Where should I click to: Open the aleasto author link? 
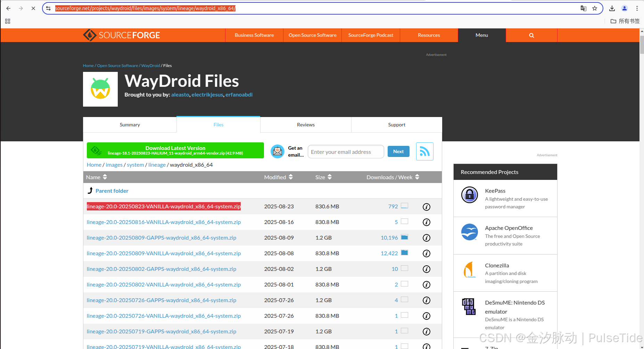point(180,95)
